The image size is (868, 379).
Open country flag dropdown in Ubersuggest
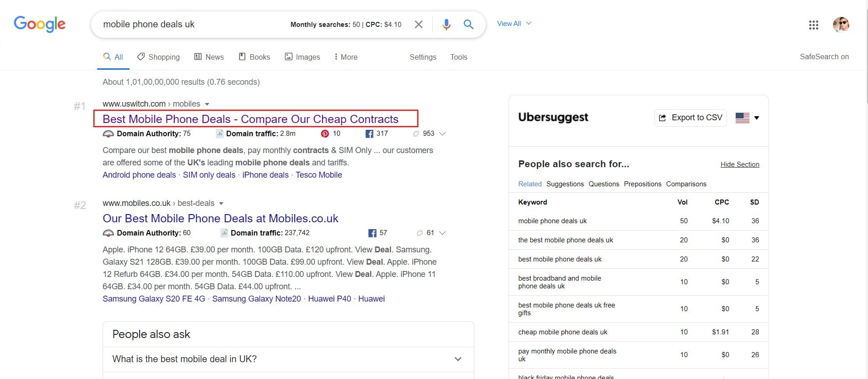[747, 118]
